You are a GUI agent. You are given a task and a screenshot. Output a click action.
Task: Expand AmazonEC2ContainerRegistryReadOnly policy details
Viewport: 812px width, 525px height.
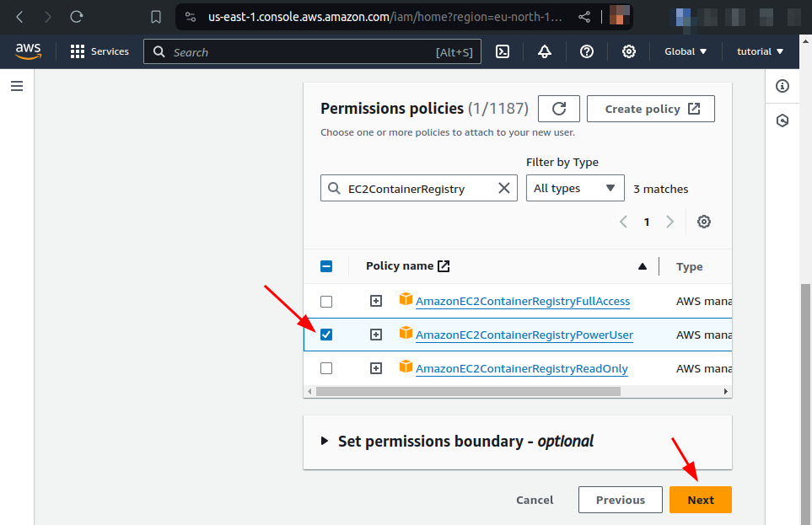tap(375, 367)
